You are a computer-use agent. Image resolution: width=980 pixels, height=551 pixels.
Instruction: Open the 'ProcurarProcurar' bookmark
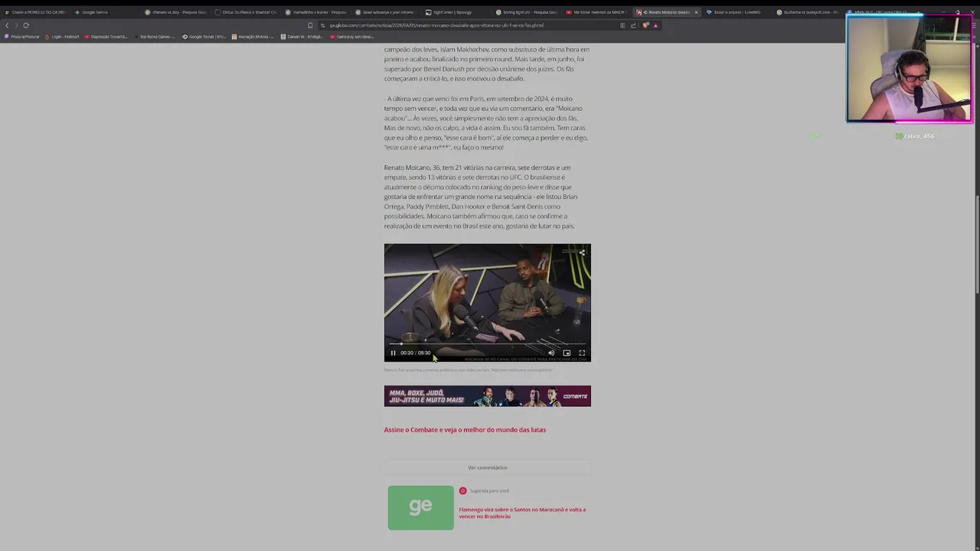pos(22,37)
